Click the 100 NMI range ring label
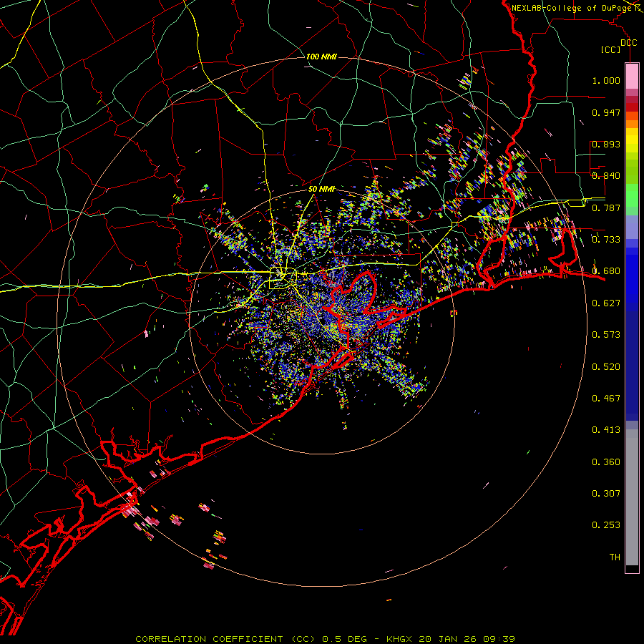The image size is (644, 644). 321,57
